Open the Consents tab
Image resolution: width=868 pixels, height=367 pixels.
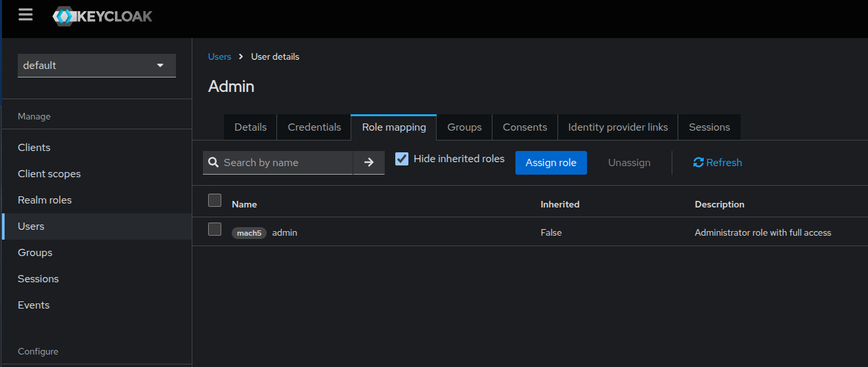[525, 127]
